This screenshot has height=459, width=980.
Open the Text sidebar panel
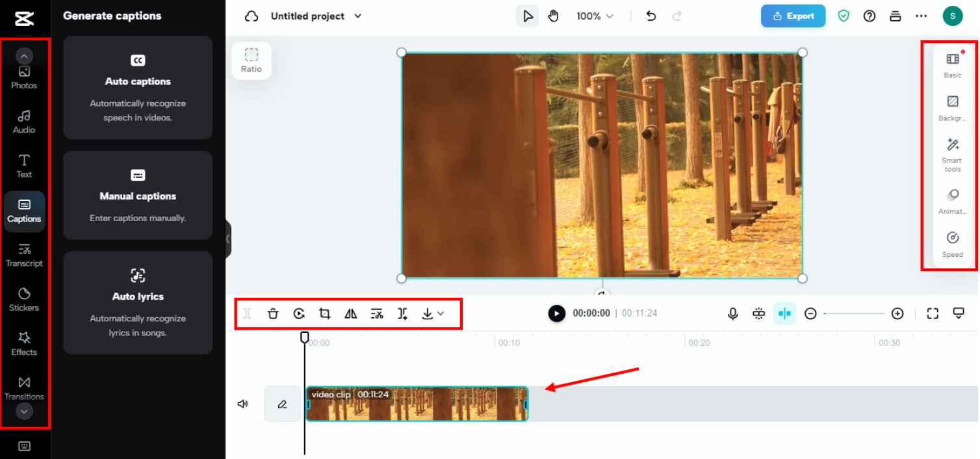pyautogui.click(x=24, y=166)
